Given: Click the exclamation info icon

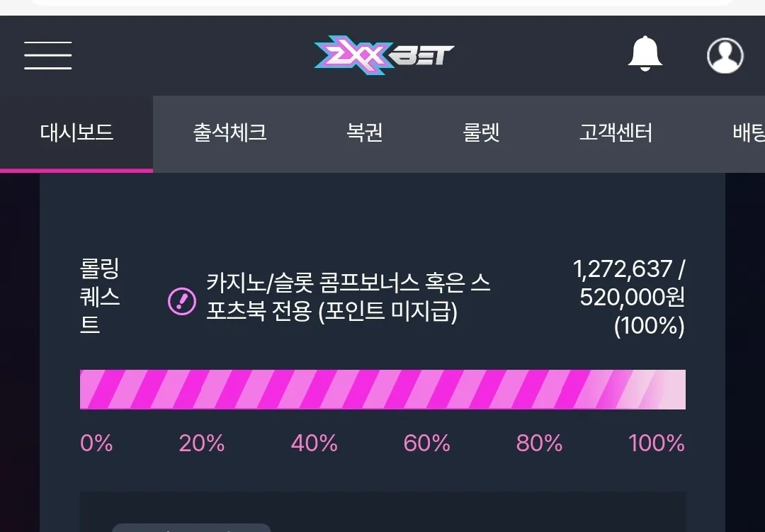Looking at the screenshot, I should [182, 301].
